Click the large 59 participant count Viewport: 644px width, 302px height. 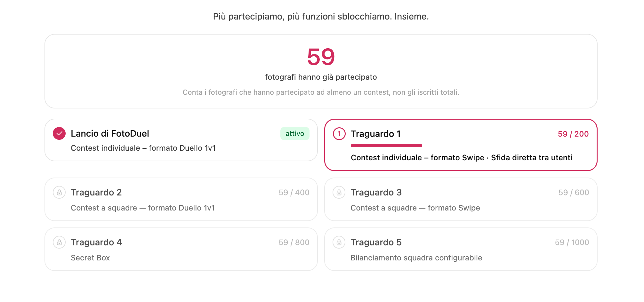321,57
